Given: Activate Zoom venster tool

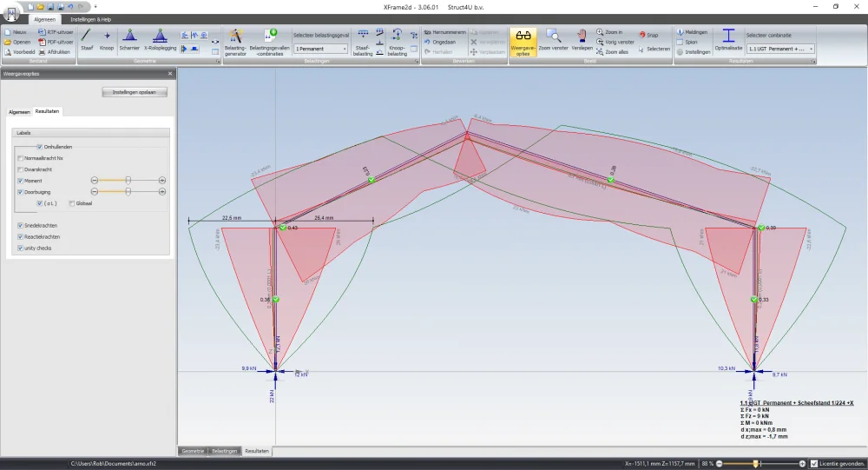Looking at the screenshot, I should pyautogui.click(x=553, y=41).
